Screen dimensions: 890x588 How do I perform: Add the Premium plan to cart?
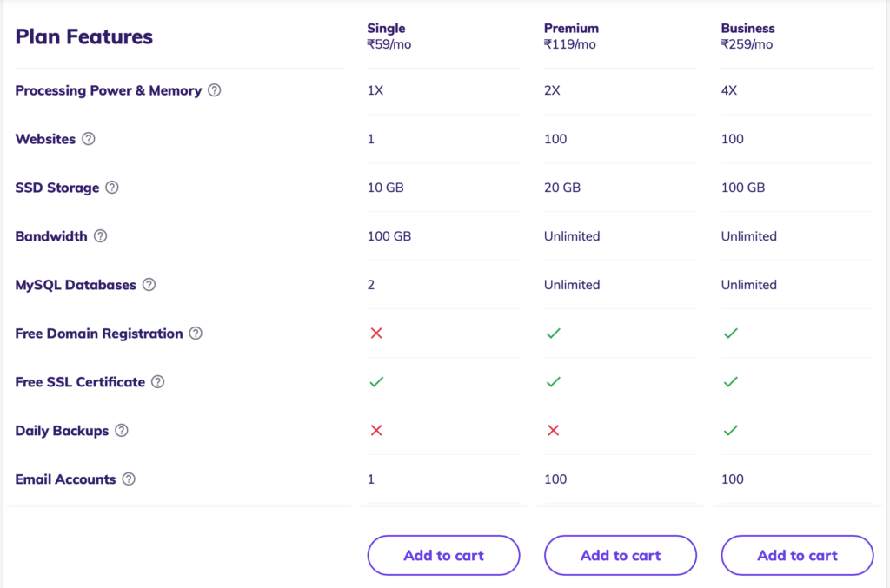click(x=621, y=555)
